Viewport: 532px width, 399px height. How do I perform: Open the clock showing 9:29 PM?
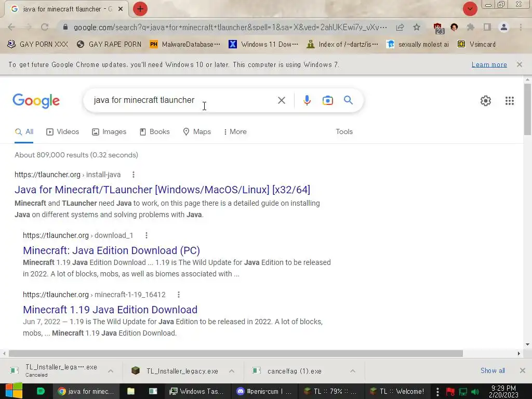pos(503,391)
